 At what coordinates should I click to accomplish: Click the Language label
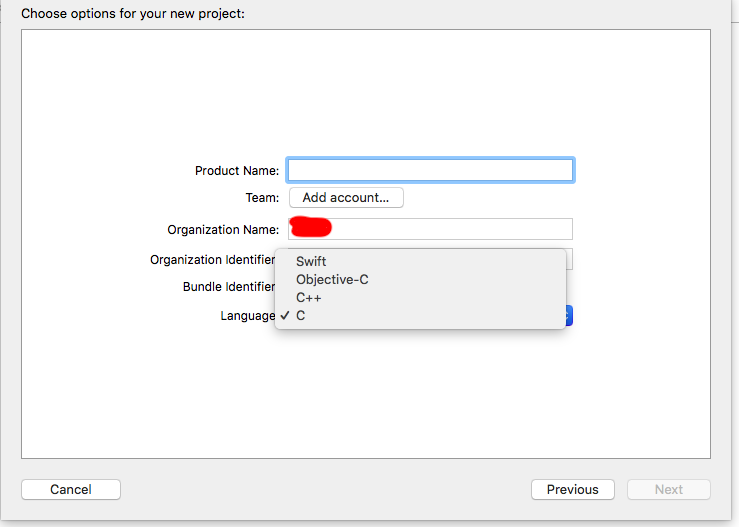[248, 316]
